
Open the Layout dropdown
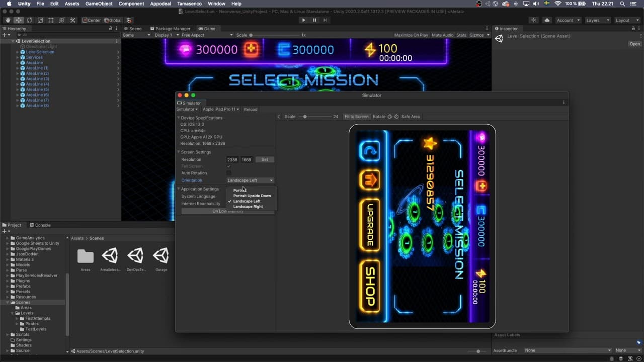(x=626, y=20)
